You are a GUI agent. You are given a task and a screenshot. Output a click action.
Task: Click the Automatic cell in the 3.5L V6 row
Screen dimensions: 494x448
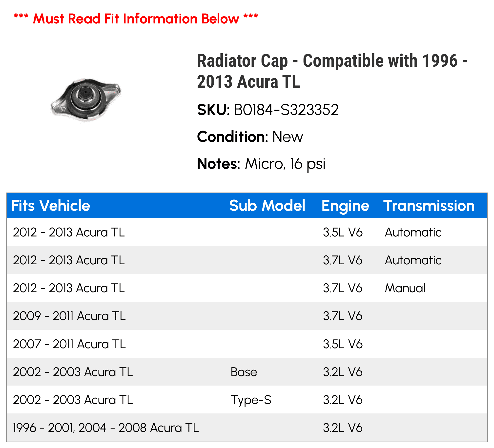coord(413,232)
